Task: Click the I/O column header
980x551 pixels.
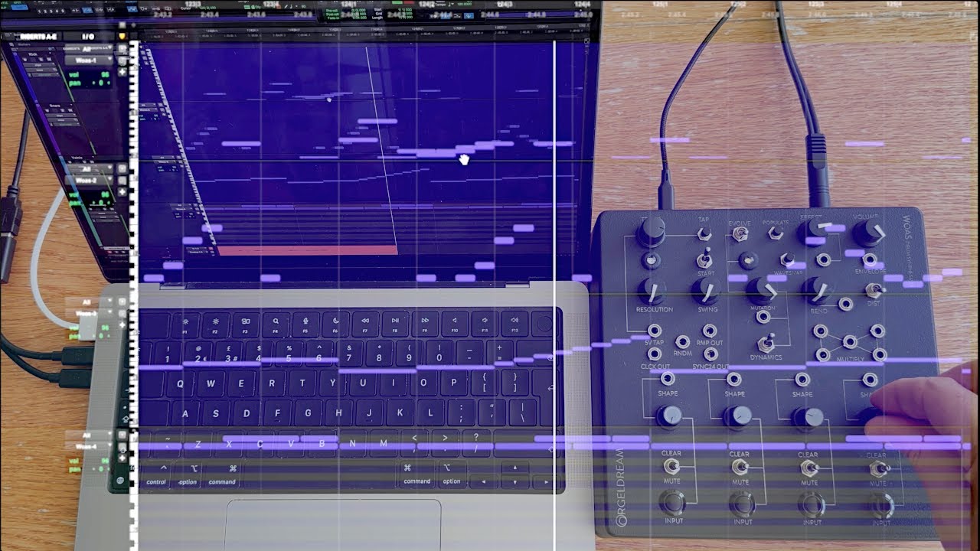Action: click(x=88, y=36)
